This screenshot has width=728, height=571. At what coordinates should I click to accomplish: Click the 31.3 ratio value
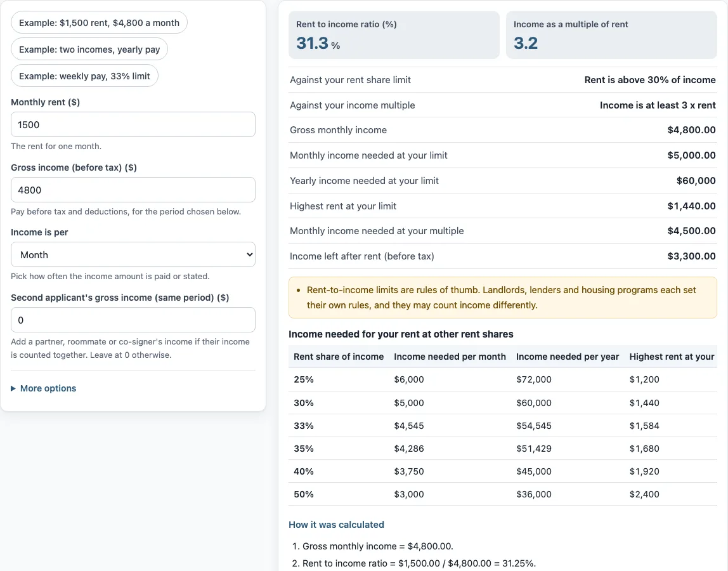(312, 43)
